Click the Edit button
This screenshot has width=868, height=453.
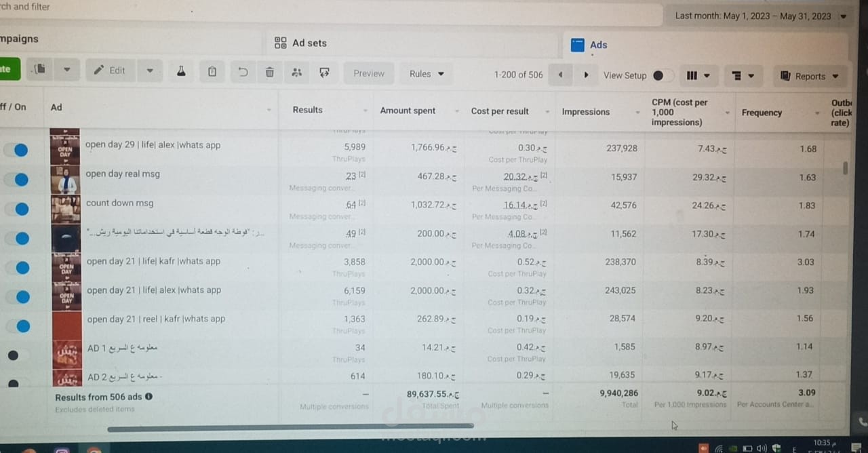(110, 71)
